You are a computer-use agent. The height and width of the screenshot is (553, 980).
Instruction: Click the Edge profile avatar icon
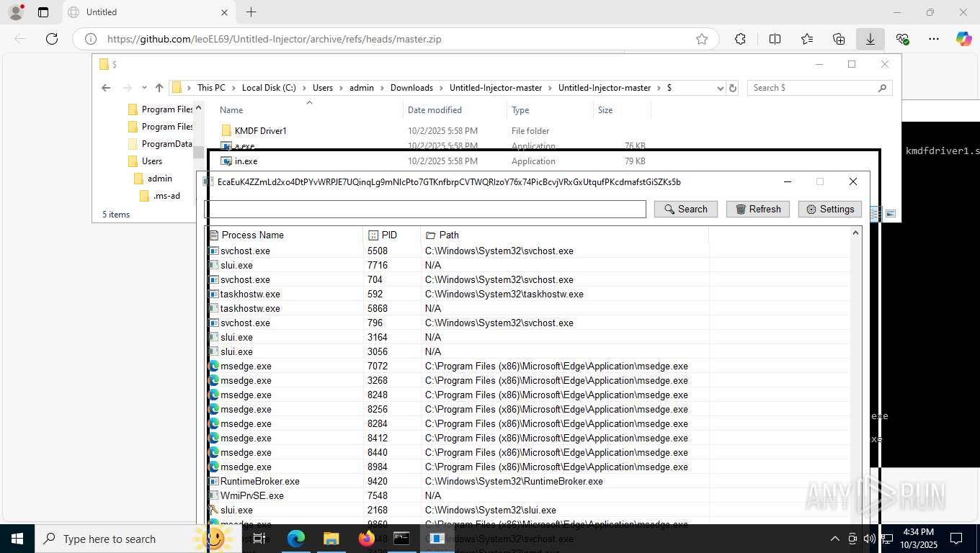(16, 12)
